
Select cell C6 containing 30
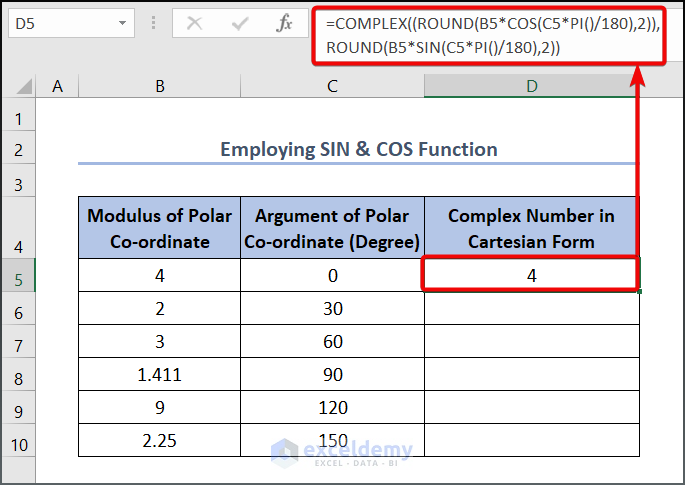[x=332, y=308]
